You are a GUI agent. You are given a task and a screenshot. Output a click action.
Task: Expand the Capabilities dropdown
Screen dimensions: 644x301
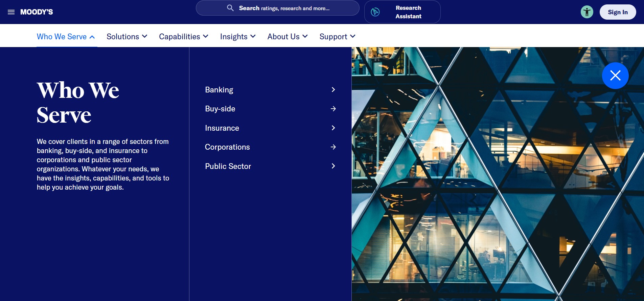(183, 37)
